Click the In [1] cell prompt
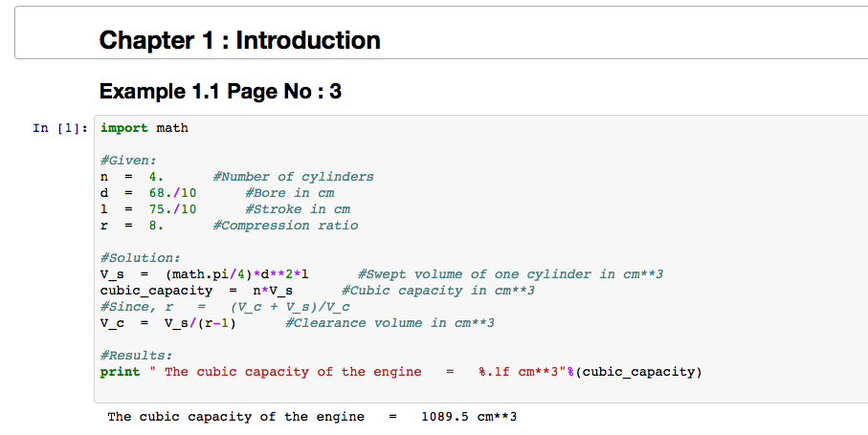868x435 pixels. coord(61,128)
